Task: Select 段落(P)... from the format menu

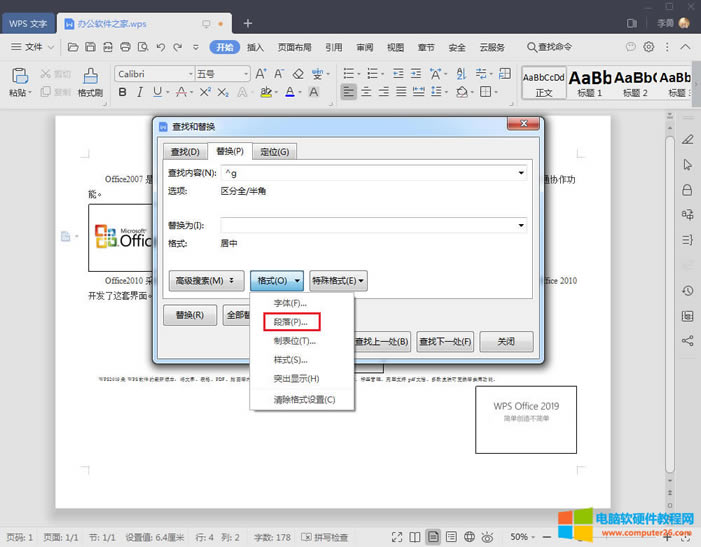Action: 291,322
